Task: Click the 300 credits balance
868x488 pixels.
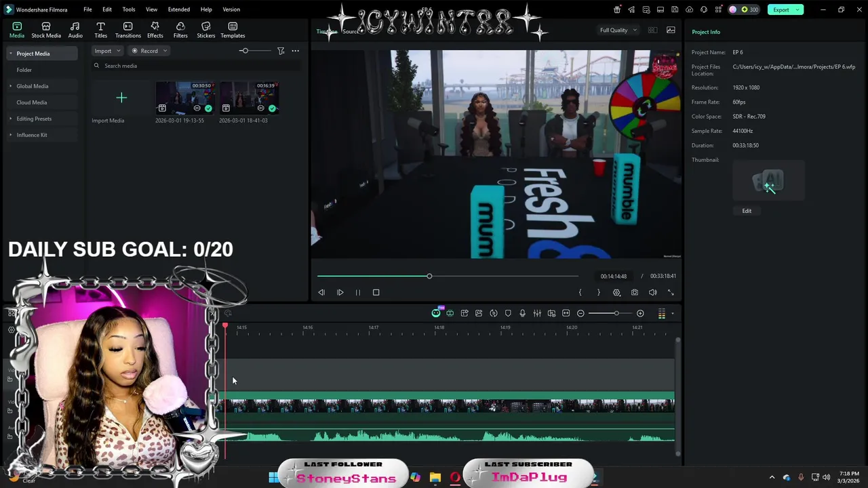Action: (x=749, y=9)
